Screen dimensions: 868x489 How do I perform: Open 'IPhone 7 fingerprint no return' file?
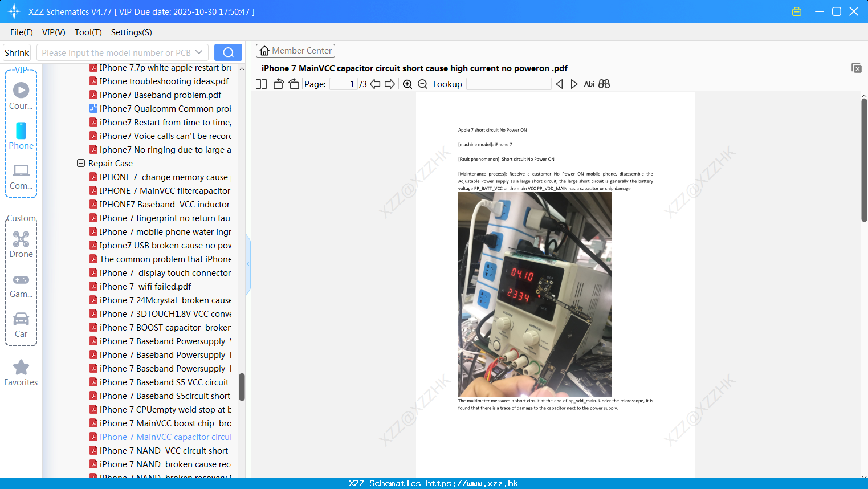(x=160, y=218)
